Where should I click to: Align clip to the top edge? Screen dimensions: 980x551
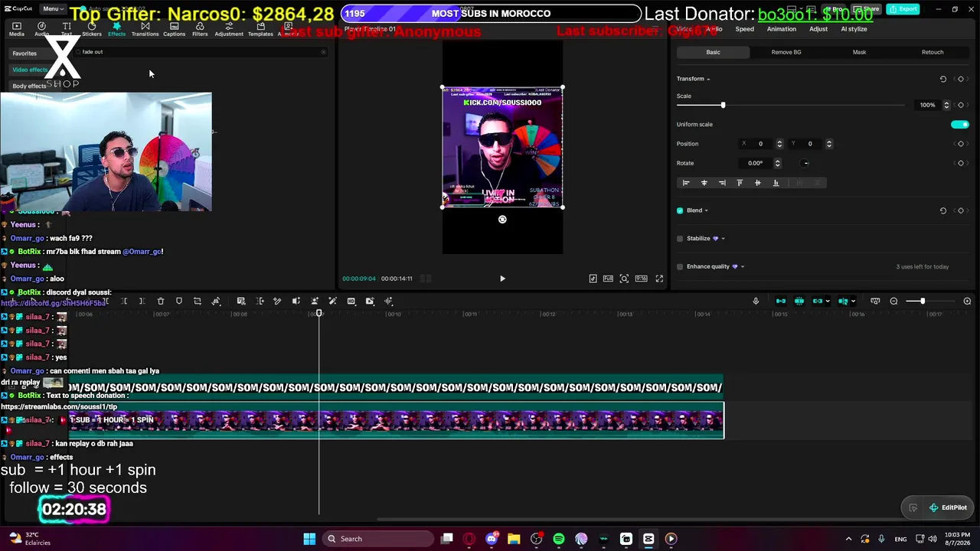coord(740,183)
